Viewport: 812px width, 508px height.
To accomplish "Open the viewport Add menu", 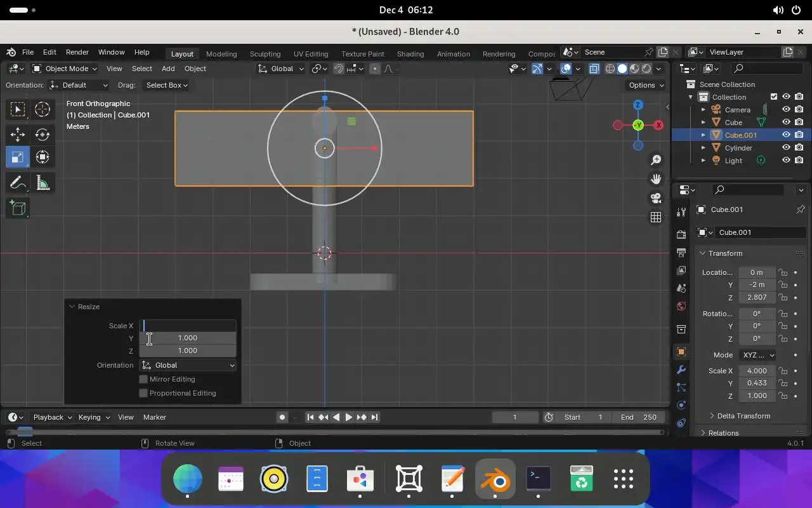I will 168,69.
